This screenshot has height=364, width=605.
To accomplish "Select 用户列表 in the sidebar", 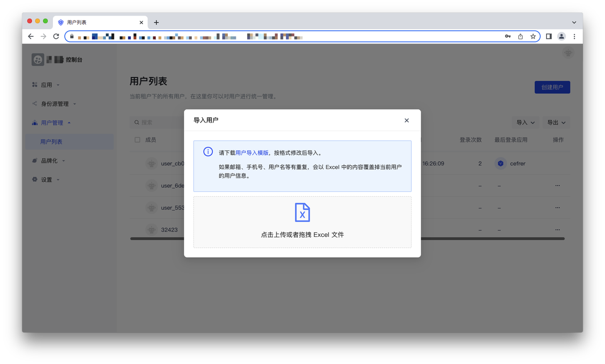I will [51, 142].
